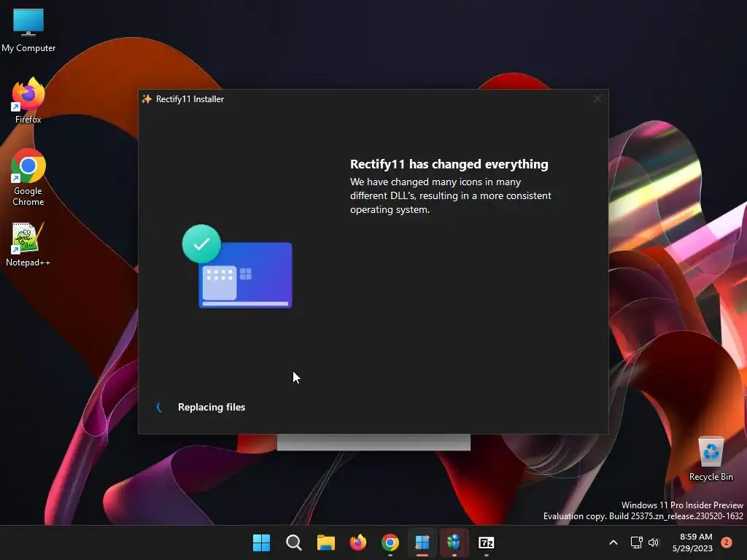Screen dimensions: 747x560
Task: Open the Windows Start menu
Action: pos(261,542)
